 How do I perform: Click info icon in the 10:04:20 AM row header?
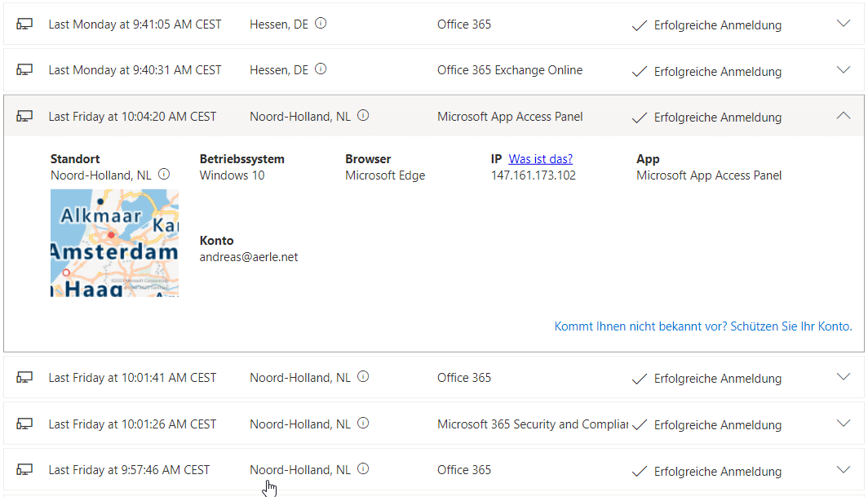(x=363, y=116)
